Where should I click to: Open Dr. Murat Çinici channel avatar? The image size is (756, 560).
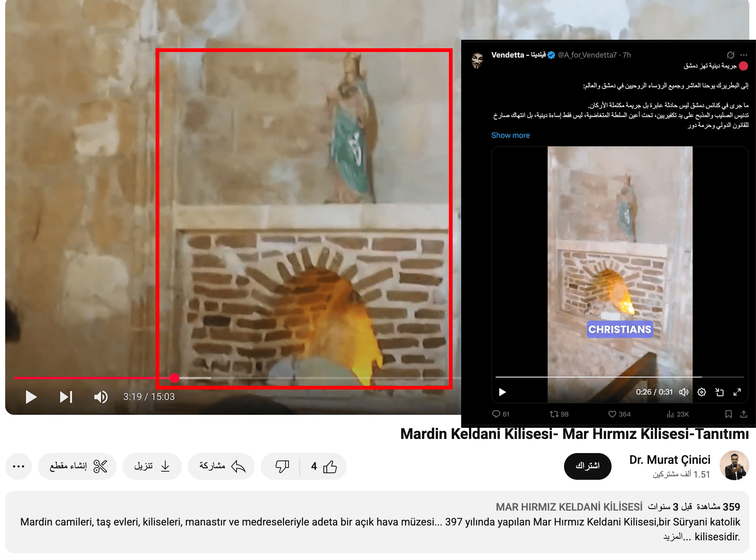[734, 466]
